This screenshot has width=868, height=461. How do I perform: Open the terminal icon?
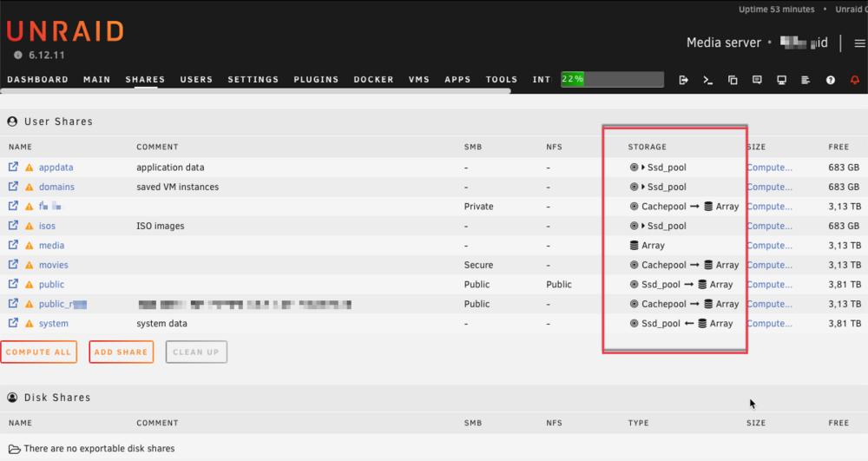[708, 80]
